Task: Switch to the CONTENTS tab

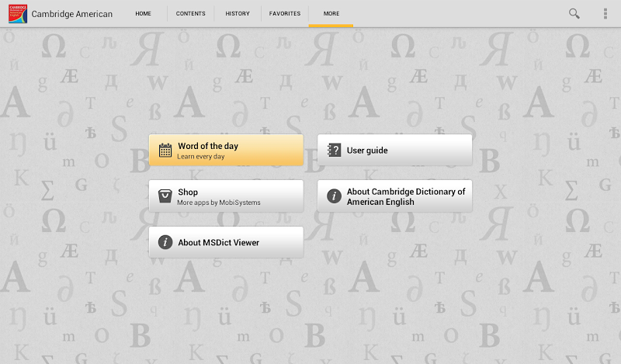Action: [x=190, y=13]
